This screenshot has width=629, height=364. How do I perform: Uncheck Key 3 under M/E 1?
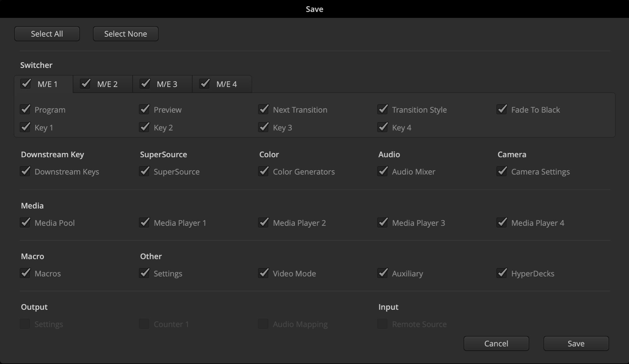coord(263,127)
